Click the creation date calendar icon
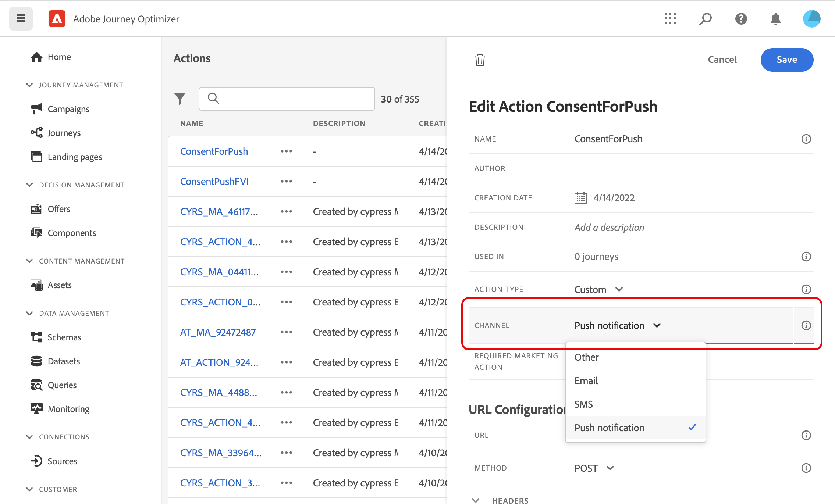This screenshot has height=504, width=835. [x=580, y=198]
